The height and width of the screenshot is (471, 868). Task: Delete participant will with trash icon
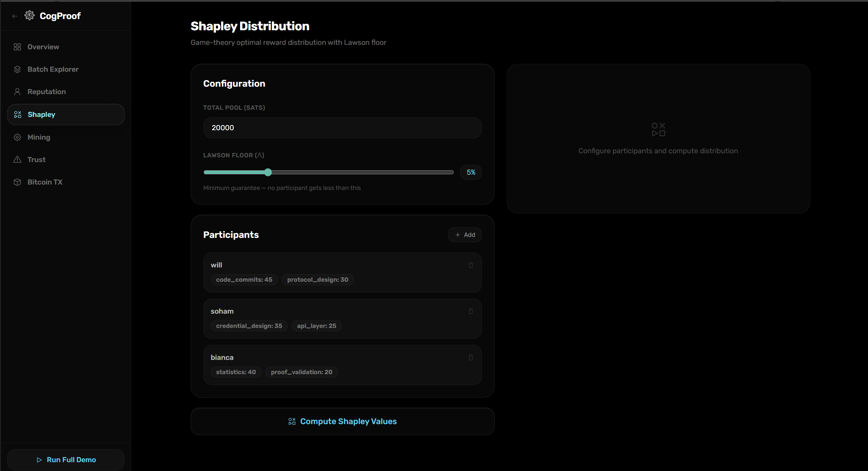point(471,265)
